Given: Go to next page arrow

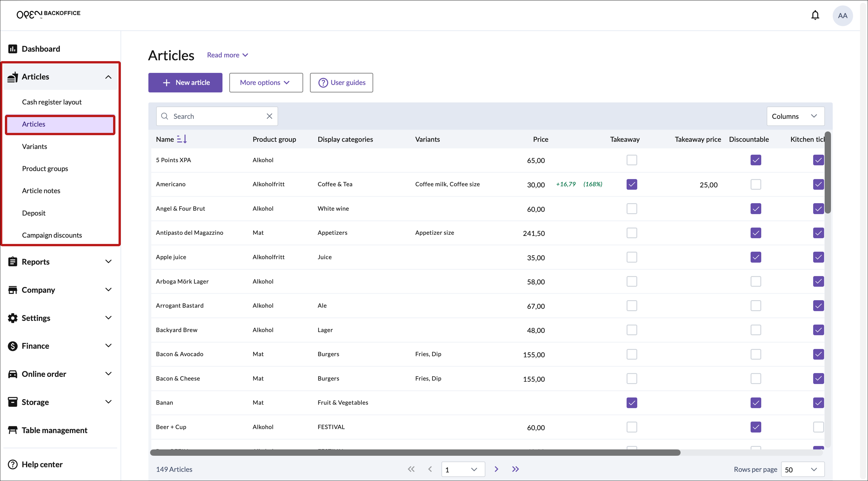Looking at the screenshot, I should (496, 469).
